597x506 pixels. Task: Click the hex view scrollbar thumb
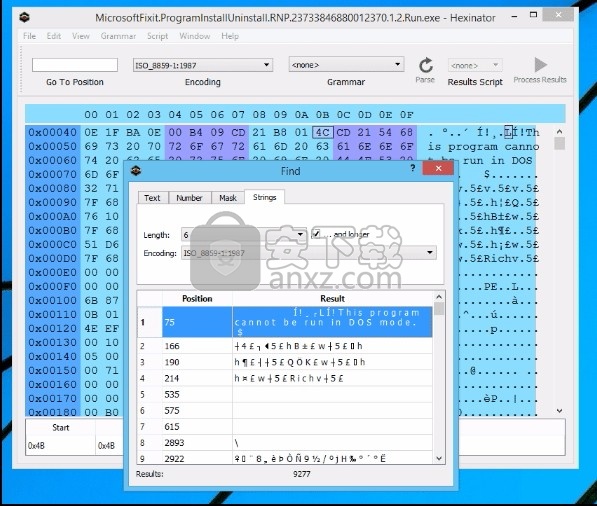tap(559, 144)
